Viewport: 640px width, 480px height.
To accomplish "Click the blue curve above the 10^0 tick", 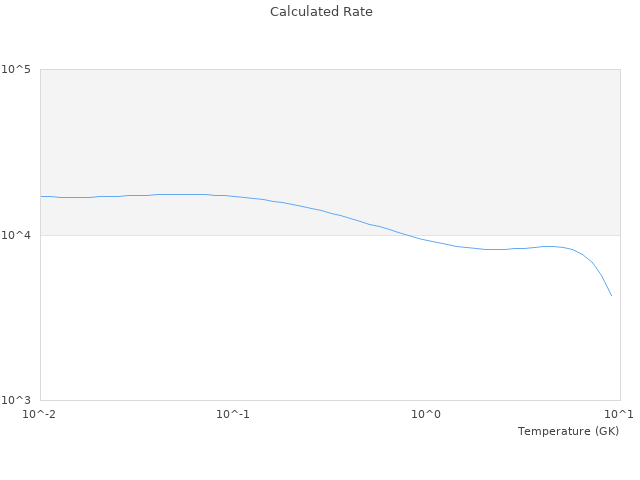I will pos(427,240).
